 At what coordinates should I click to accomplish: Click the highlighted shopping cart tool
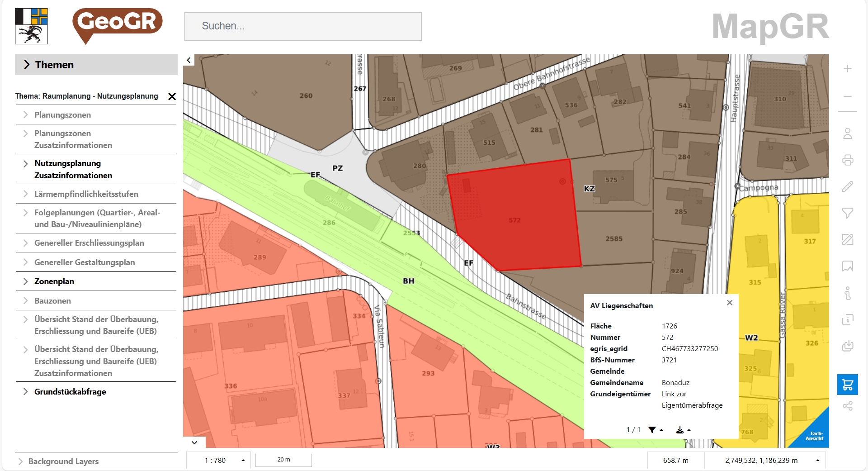pos(848,385)
